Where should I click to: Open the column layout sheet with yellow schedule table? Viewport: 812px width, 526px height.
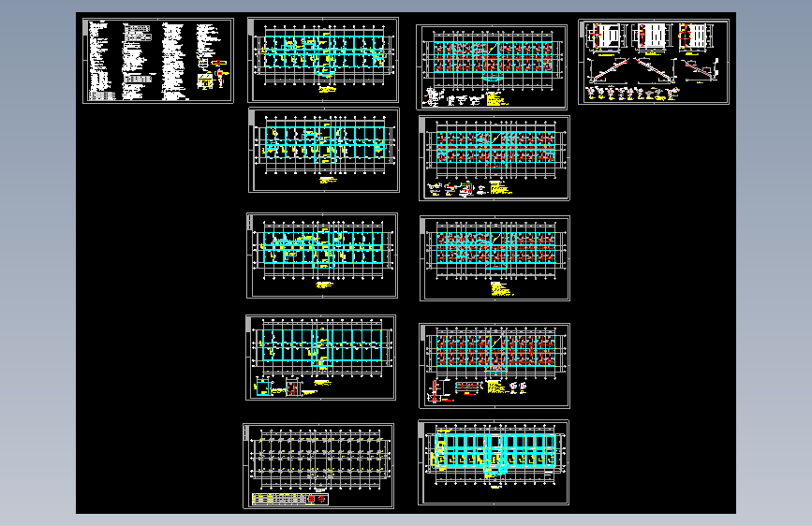pyautogui.click(x=318, y=466)
